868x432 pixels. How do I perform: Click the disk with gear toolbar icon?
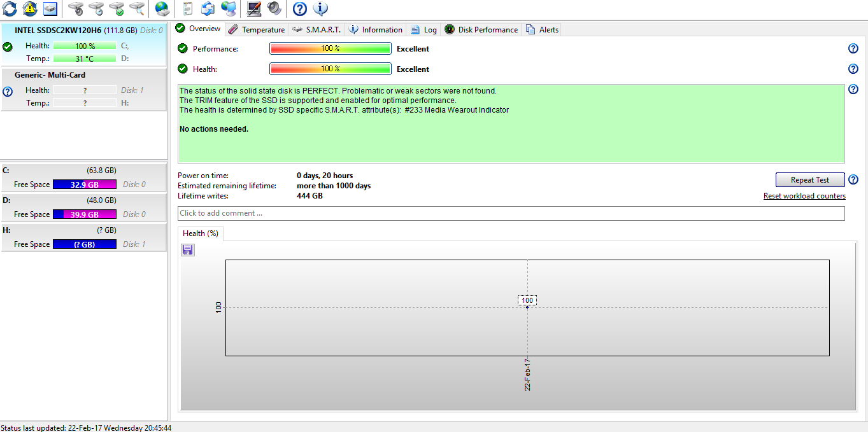coord(76,9)
